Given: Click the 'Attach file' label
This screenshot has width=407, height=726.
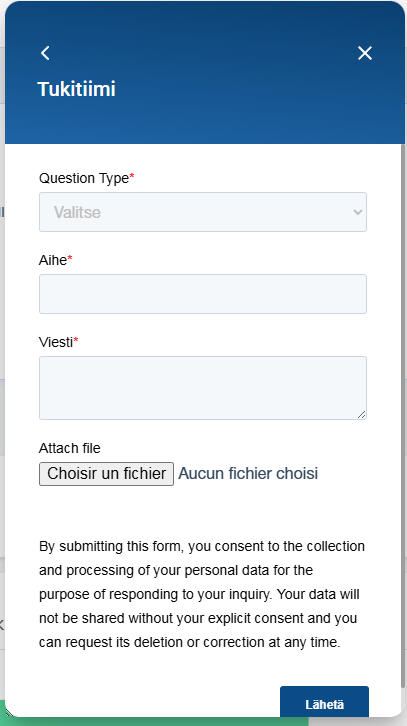Looking at the screenshot, I should click(69, 448).
